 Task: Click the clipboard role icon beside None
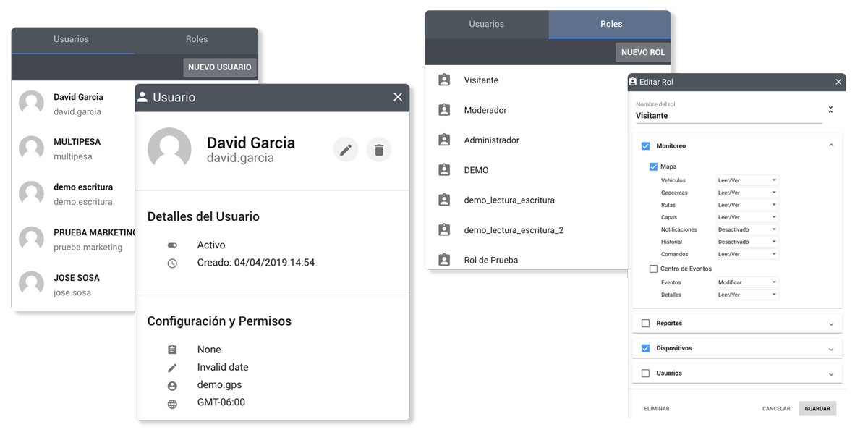[x=172, y=350]
